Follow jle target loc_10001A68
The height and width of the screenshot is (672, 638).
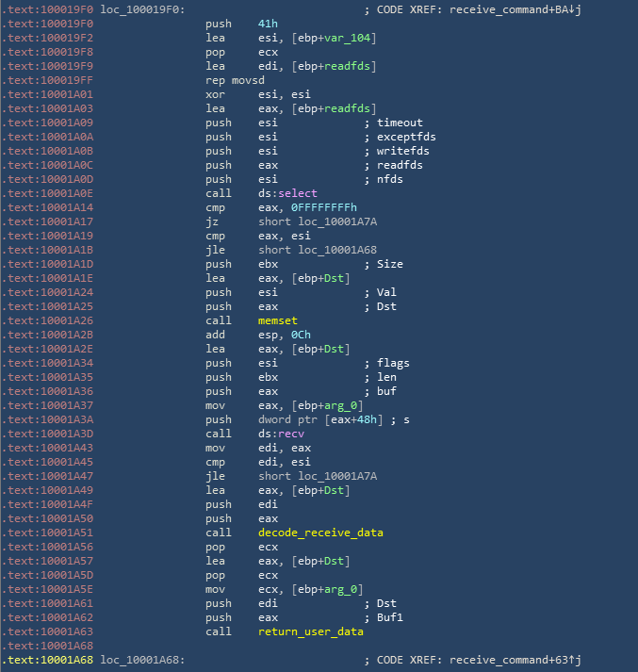[337, 250]
